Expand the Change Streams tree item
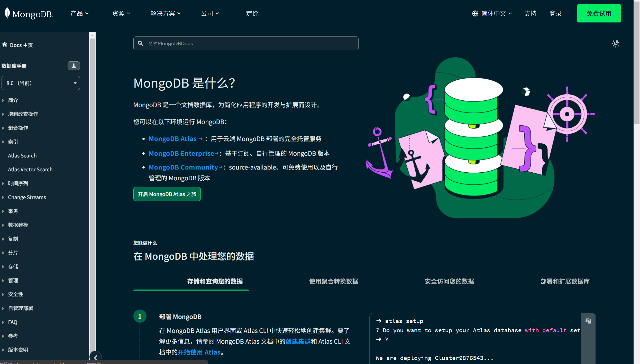 click(27, 197)
